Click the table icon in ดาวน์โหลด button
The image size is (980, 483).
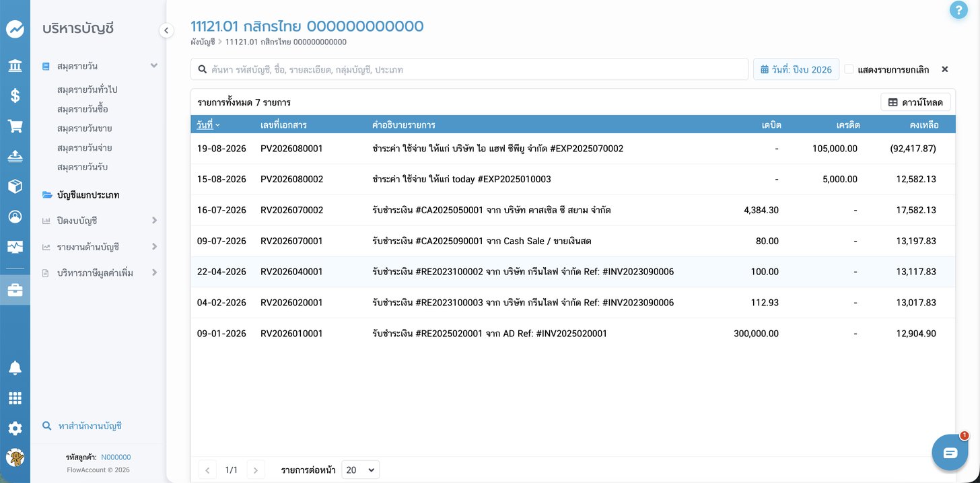coord(893,102)
